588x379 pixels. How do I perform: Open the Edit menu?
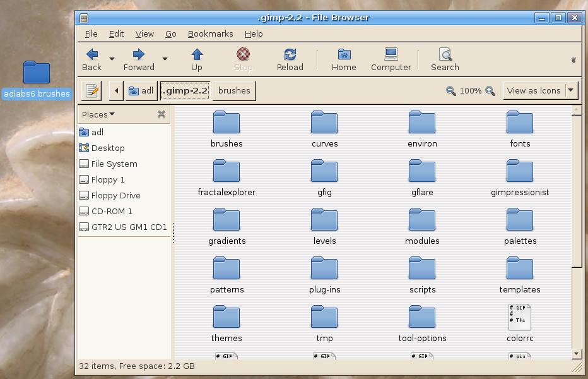pos(116,34)
